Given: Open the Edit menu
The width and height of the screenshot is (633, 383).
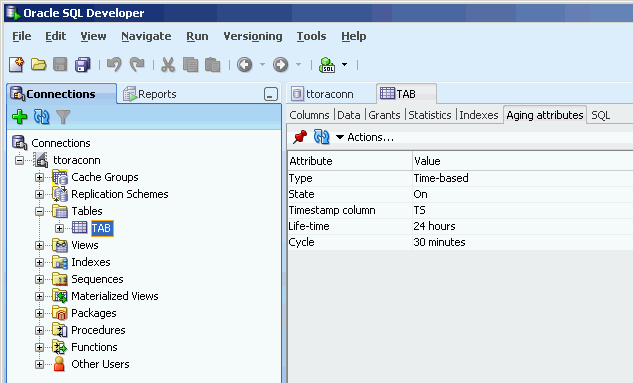Looking at the screenshot, I should (55, 36).
